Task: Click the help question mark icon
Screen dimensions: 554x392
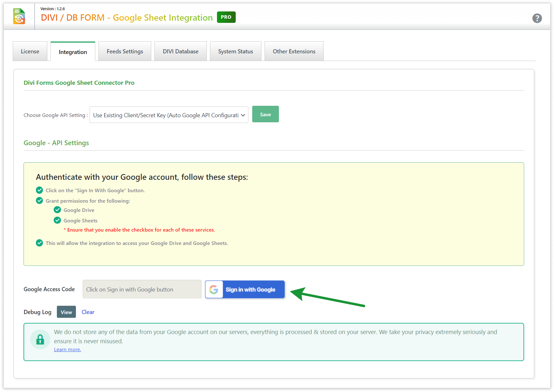Action: tap(537, 18)
